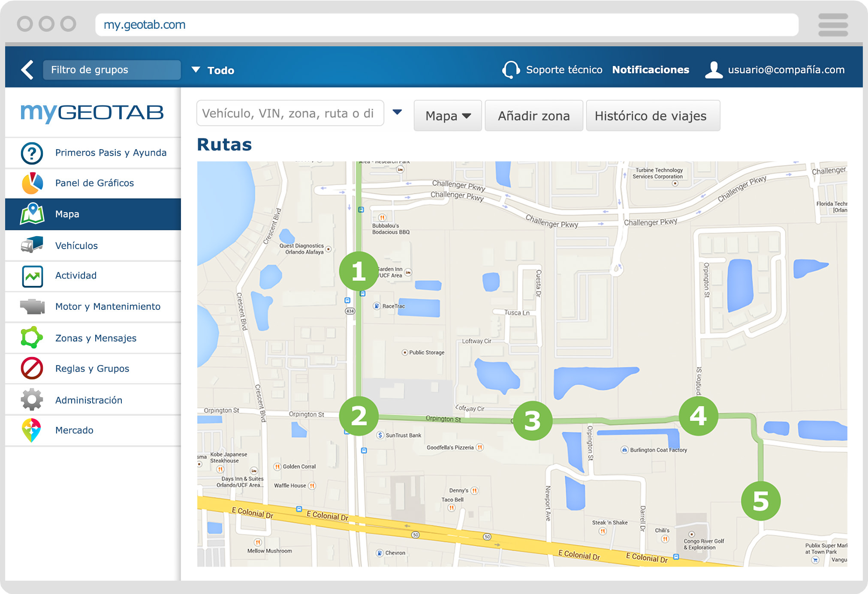Click the Reglas y Grupos prohibition icon
The image size is (868, 594).
32,368
